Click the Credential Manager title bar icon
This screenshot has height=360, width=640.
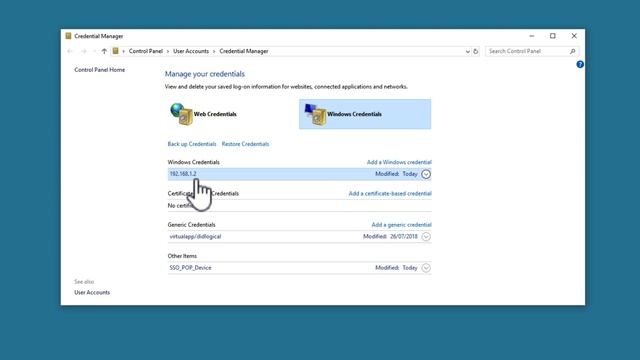click(68, 36)
